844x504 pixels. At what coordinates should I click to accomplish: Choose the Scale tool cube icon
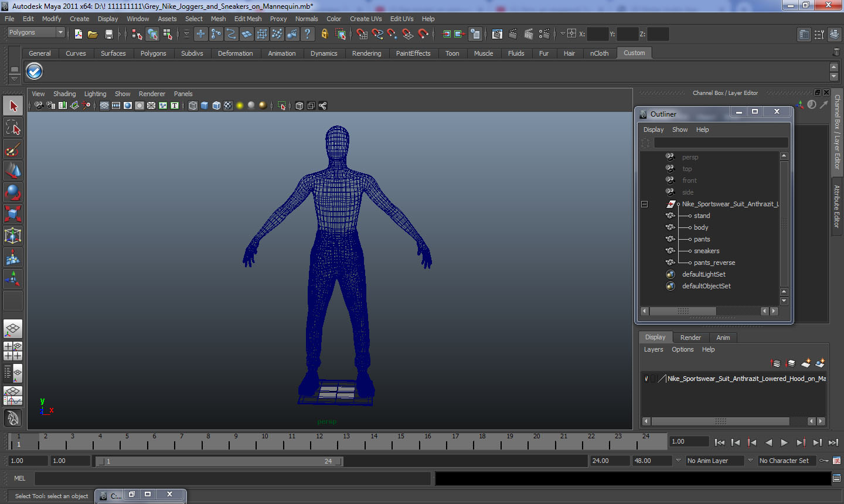click(x=13, y=214)
